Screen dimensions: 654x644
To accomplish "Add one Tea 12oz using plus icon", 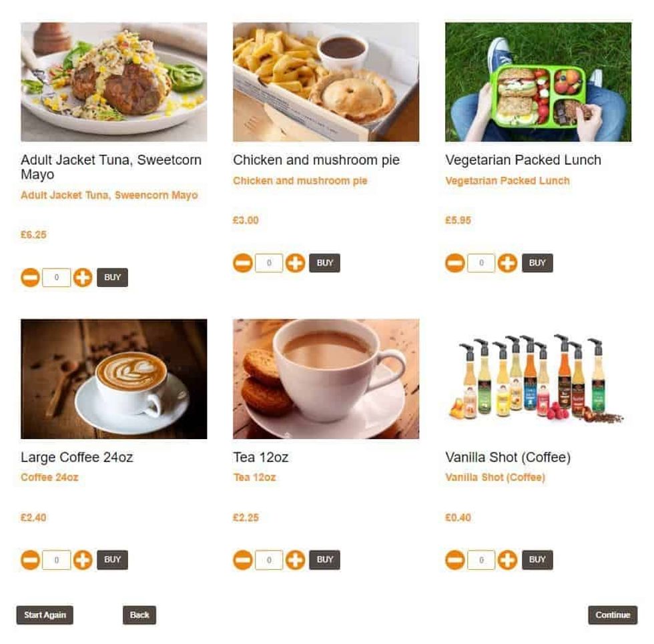I will pos(295,560).
